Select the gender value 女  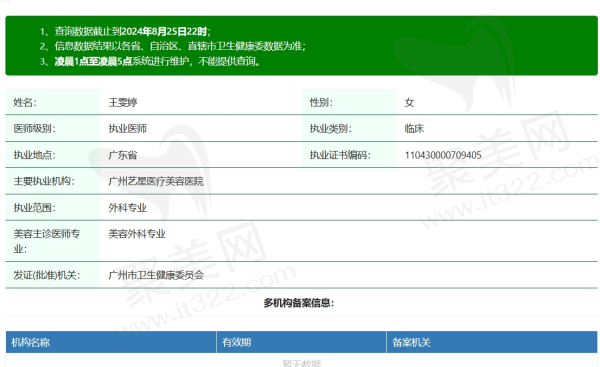pos(409,102)
